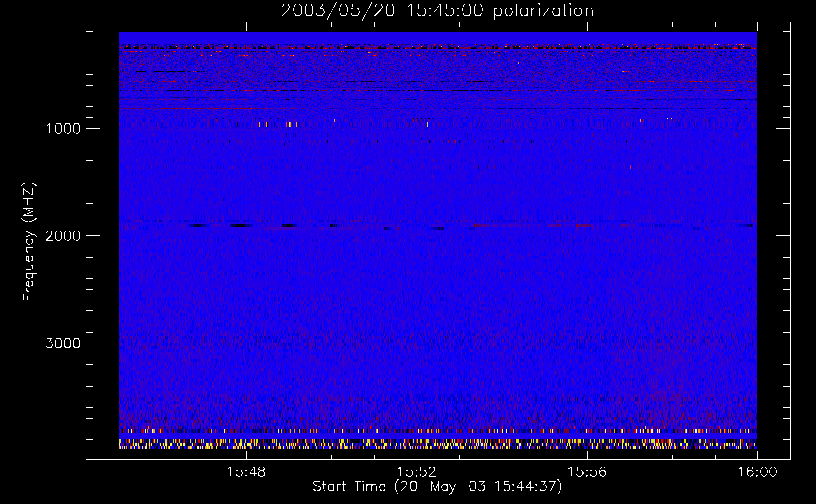The image size is (816, 504).
Task: Click the 15:48 time tick label
Action: click(x=246, y=472)
